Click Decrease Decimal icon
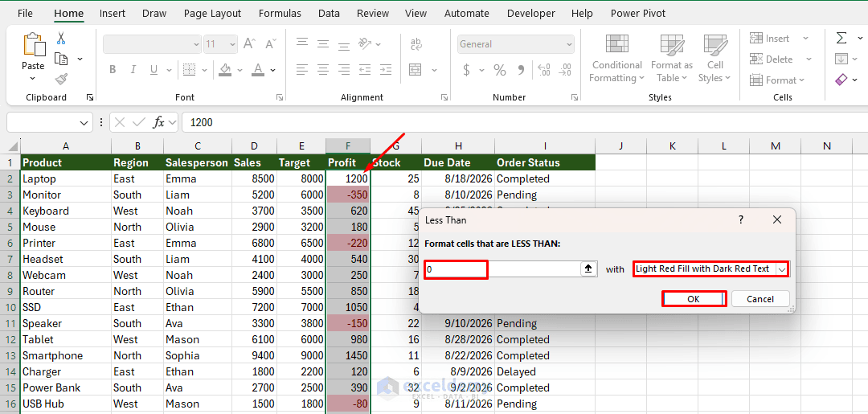This screenshot has width=868, height=414. click(565, 70)
